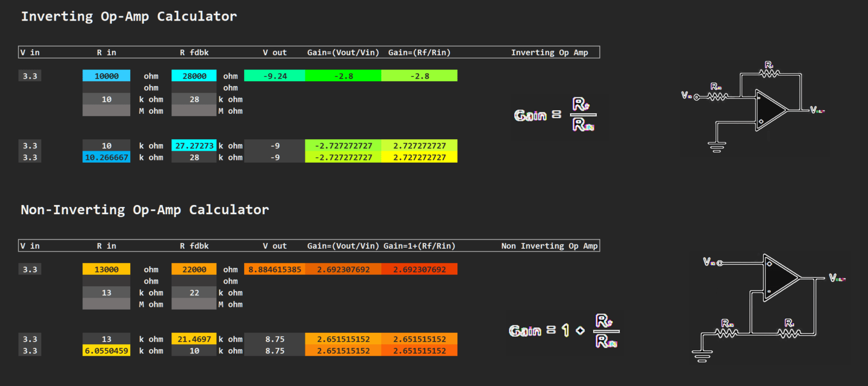Click the 10 k ohm R fdbk beside 6.0550459
This screenshot has height=386, width=868.
pyautogui.click(x=194, y=351)
